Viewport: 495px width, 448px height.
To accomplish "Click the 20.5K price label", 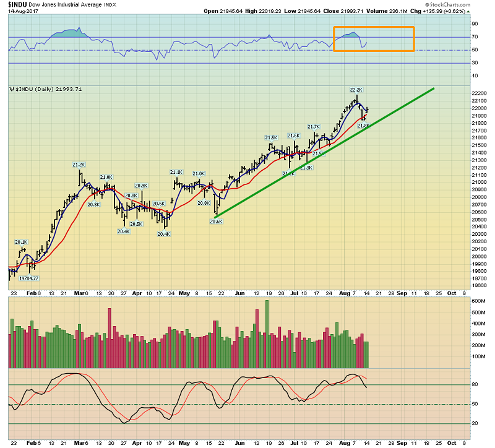I will pyautogui.click(x=136, y=224).
